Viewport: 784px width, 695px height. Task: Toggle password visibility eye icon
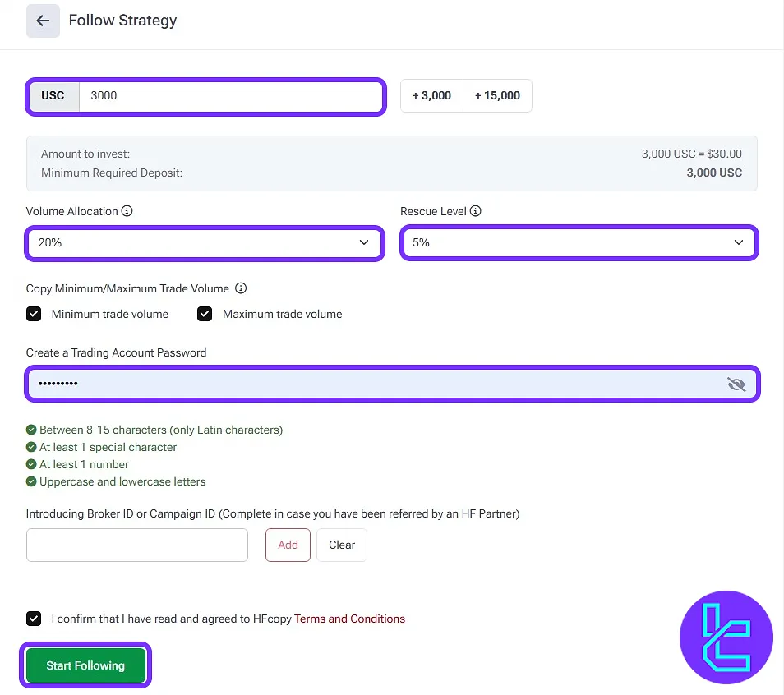pyautogui.click(x=736, y=384)
